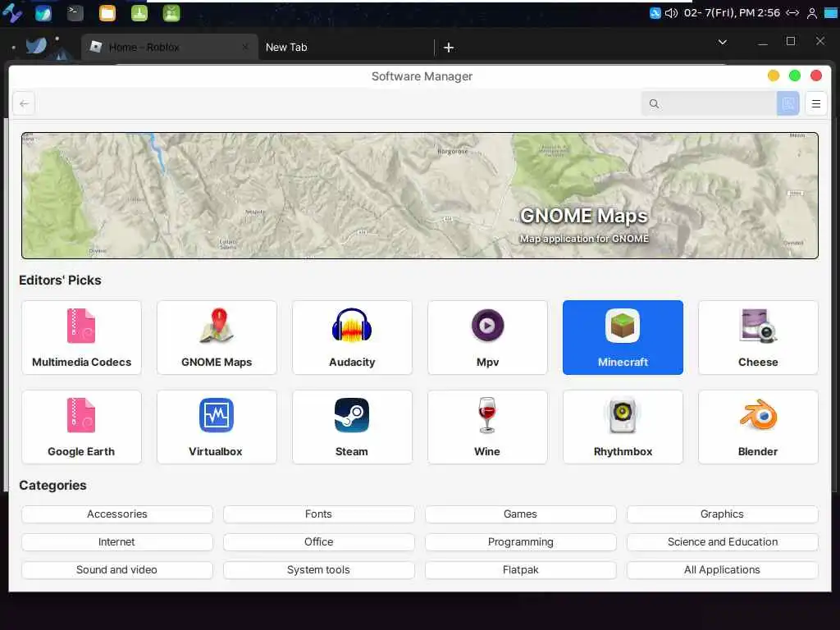Open the Blender app tile
The height and width of the screenshot is (630, 840).
tap(758, 427)
